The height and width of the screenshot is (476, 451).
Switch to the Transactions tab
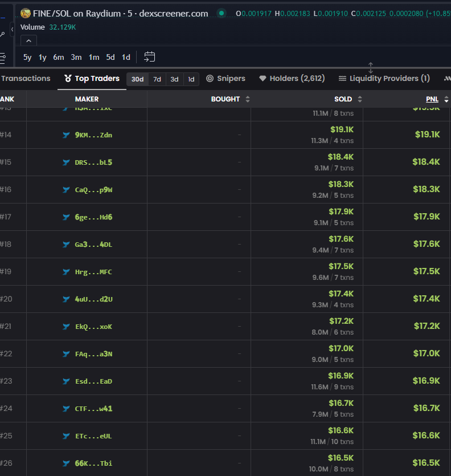pos(26,78)
